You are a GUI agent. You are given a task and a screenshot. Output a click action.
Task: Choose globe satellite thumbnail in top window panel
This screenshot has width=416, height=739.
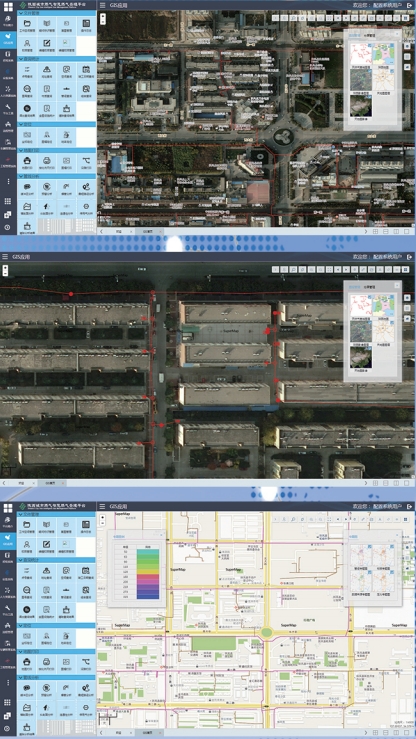pos(360,106)
